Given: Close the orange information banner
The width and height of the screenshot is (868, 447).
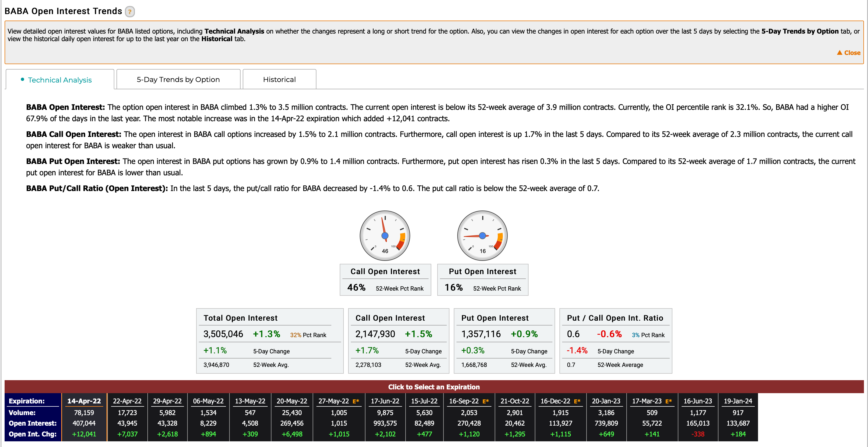Looking at the screenshot, I should coord(847,54).
